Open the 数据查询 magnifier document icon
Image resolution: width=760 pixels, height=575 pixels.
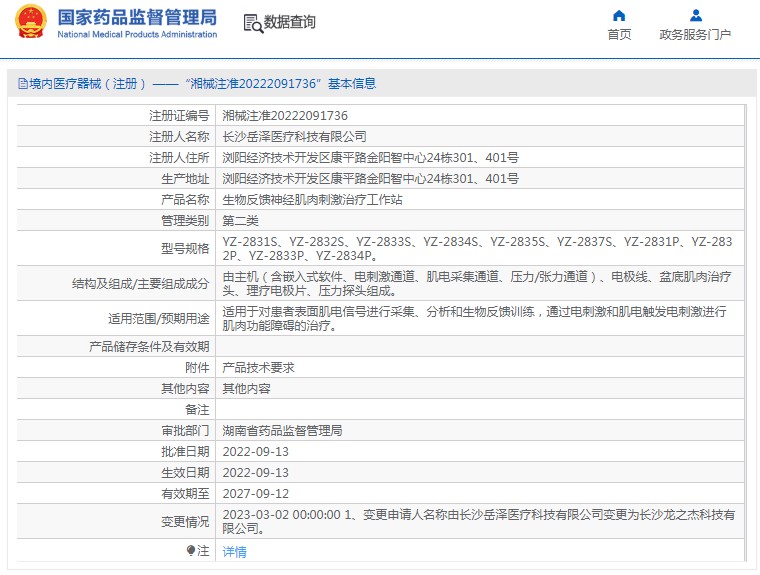[253, 23]
